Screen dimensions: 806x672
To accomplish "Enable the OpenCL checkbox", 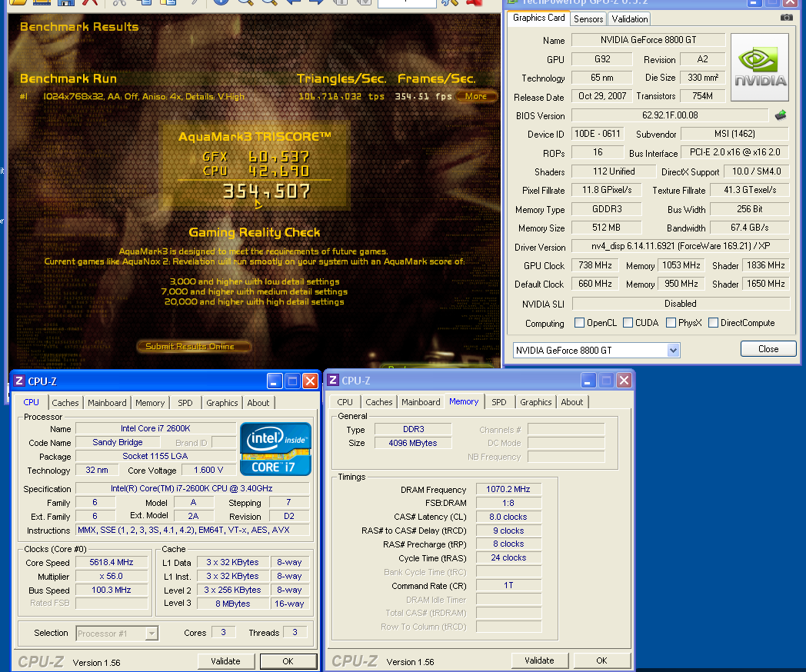I will (579, 323).
